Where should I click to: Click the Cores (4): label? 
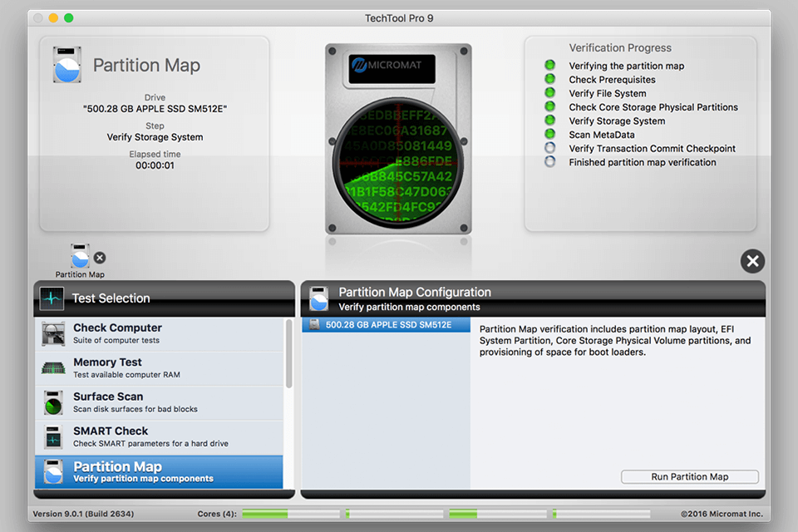tap(217, 514)
